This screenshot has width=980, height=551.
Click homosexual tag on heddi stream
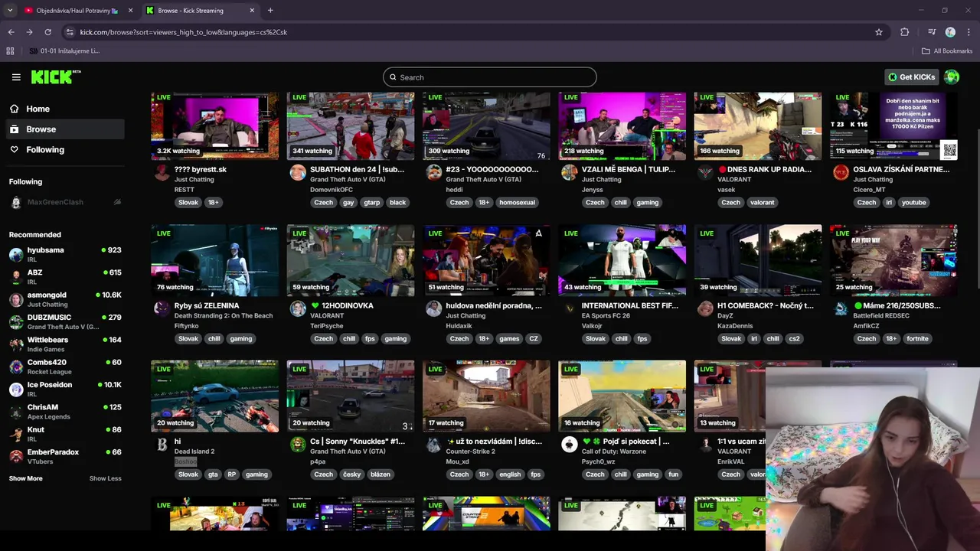tap(518, 203)
